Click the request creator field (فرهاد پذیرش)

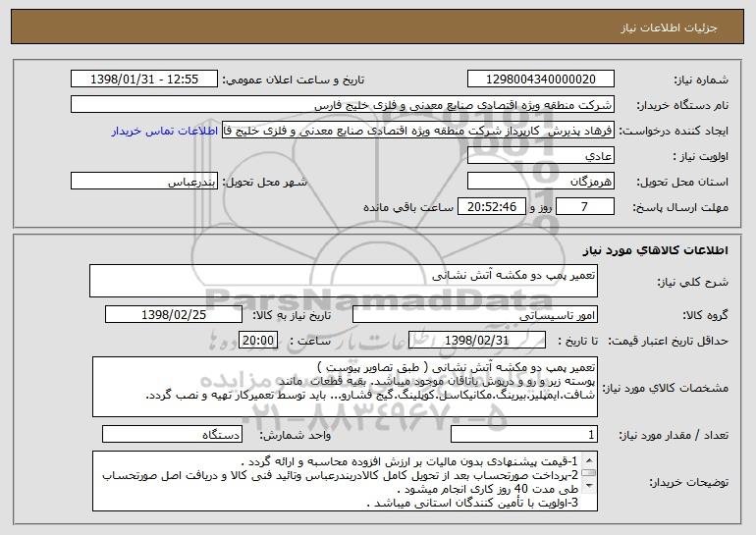[418, 131]
